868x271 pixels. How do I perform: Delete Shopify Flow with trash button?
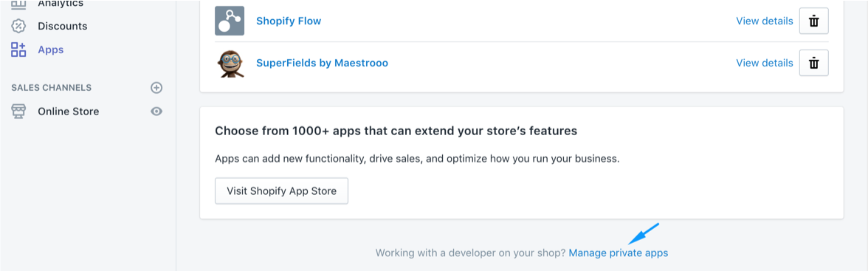pyautogui.click(x=813, y=21)
